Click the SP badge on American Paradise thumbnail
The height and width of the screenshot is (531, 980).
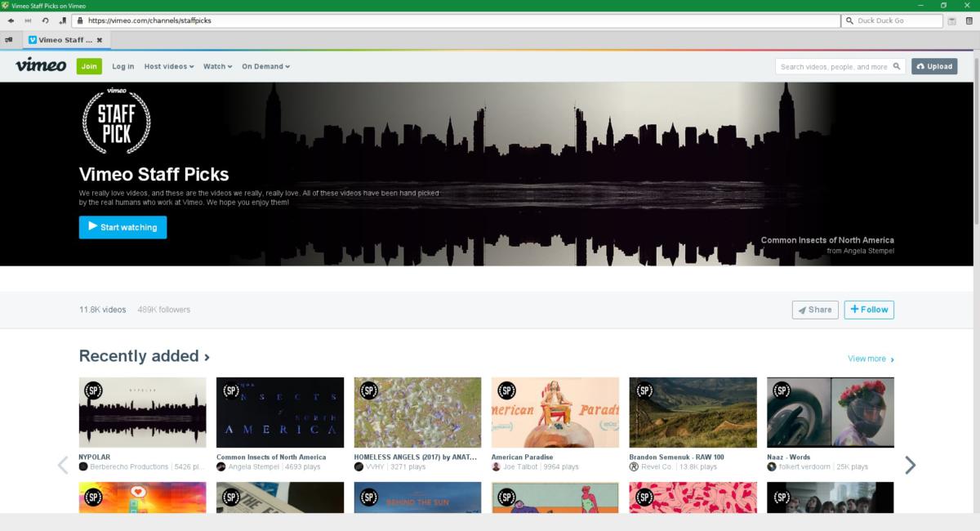(506, 390)
